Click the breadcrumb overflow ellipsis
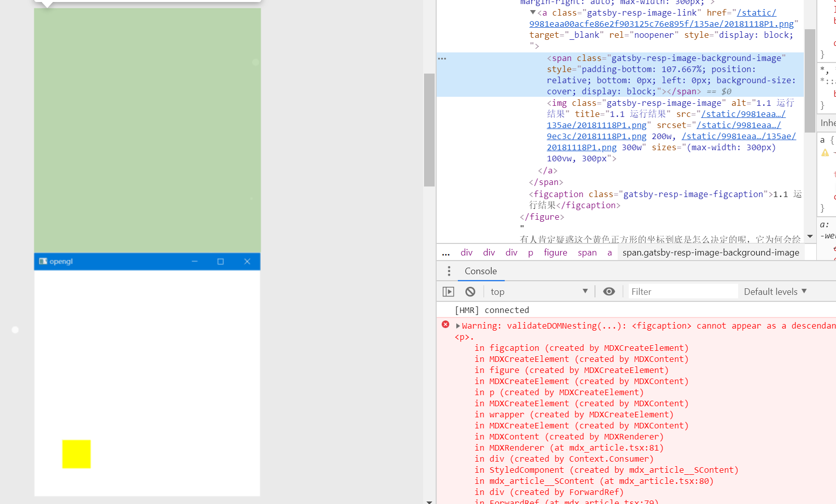 click(446, 253)
